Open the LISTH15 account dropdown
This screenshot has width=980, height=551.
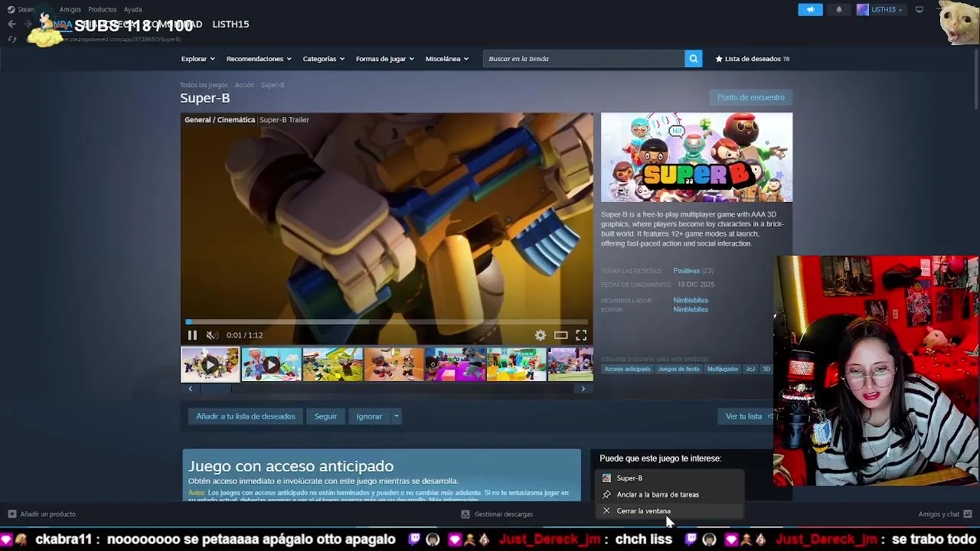(x=880, y=9)
